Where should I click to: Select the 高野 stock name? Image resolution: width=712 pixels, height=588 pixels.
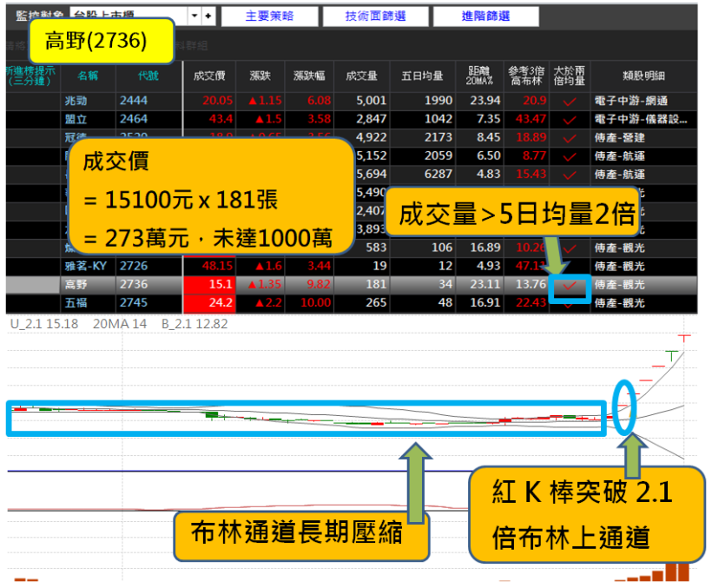coord(76,285)
